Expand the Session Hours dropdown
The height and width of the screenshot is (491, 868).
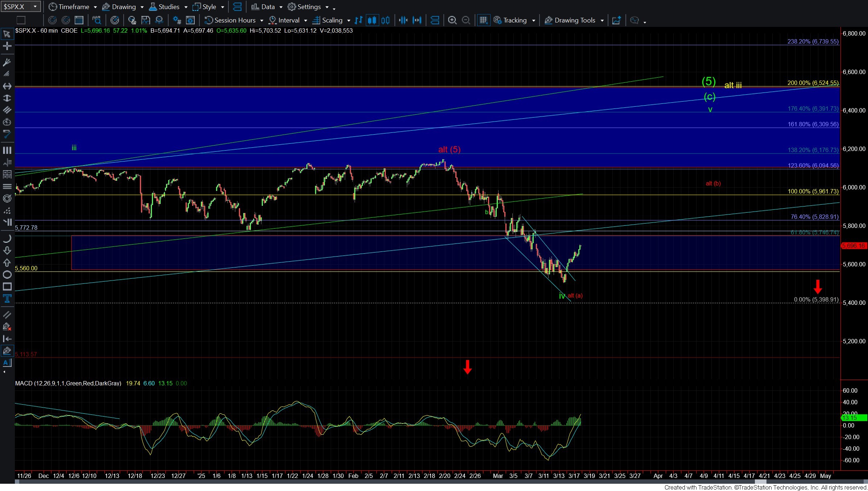pos(261,21)
